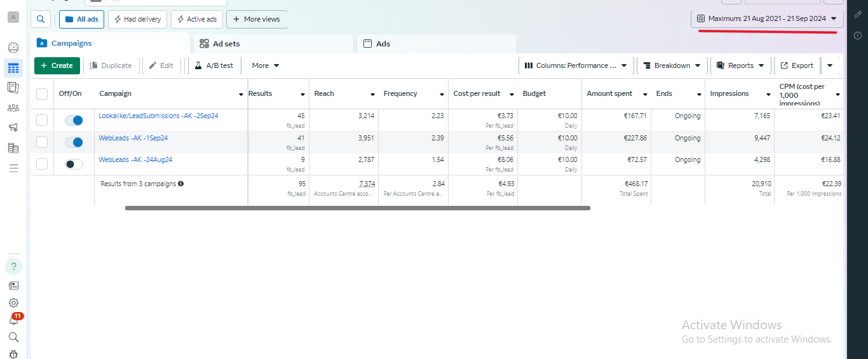Tick the checkbox for WebLeads -AK -1Sep24

tap(42, 142)
